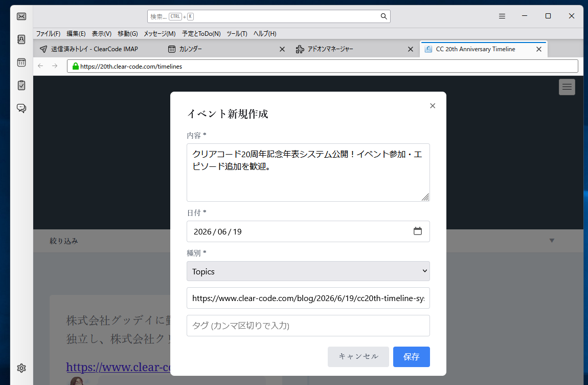Open the 予定とToDo(N) menu
The width and height of the screenshot is (588, 385).
[x=201, y=33]
